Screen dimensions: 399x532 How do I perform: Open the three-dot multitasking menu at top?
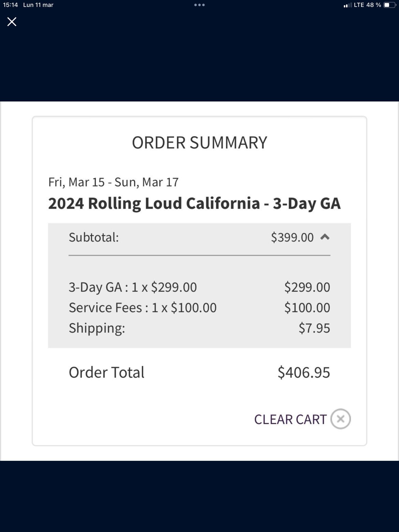click(199, 5)
